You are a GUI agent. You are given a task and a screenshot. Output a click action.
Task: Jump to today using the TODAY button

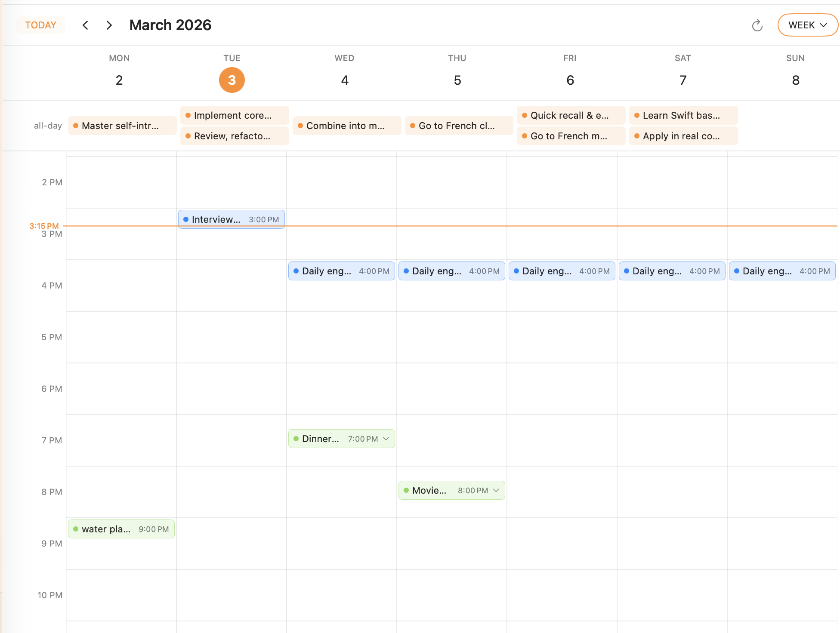[40, 25]
